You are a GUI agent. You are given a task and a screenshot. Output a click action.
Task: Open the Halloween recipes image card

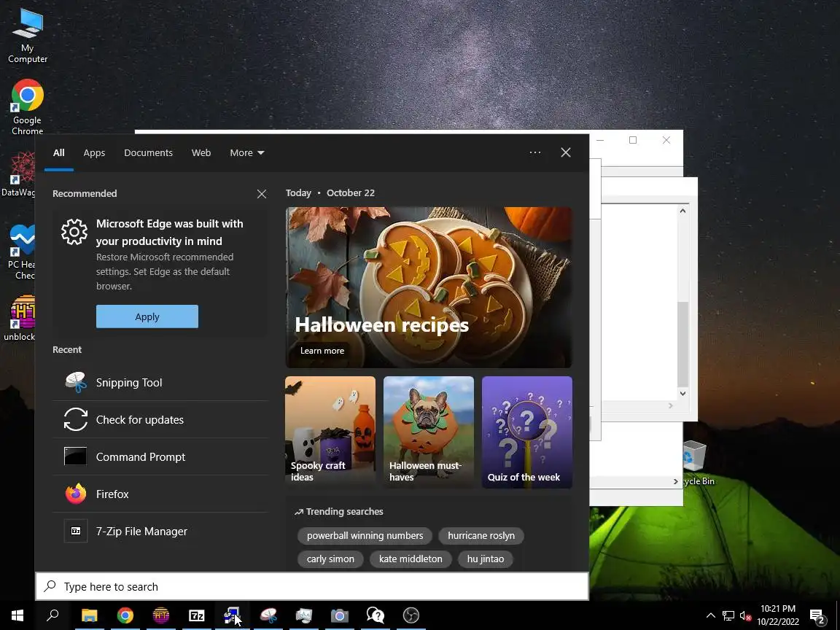(x=429, y=287)
